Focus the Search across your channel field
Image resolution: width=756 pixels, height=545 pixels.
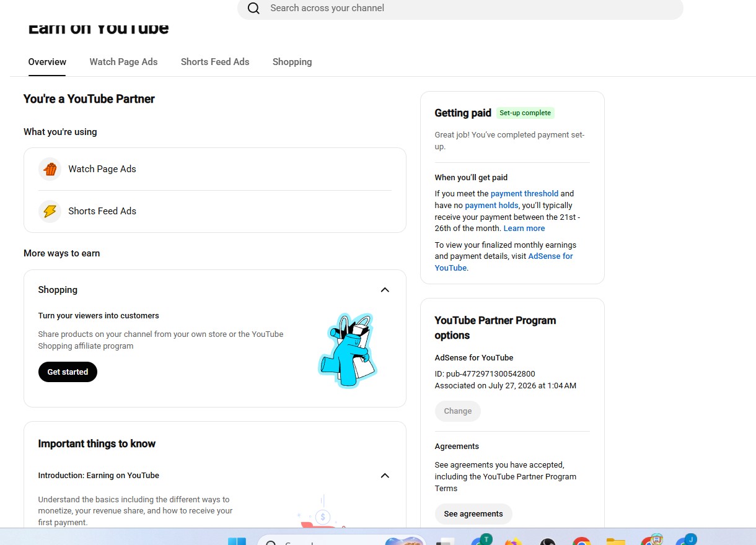(460, 8)
